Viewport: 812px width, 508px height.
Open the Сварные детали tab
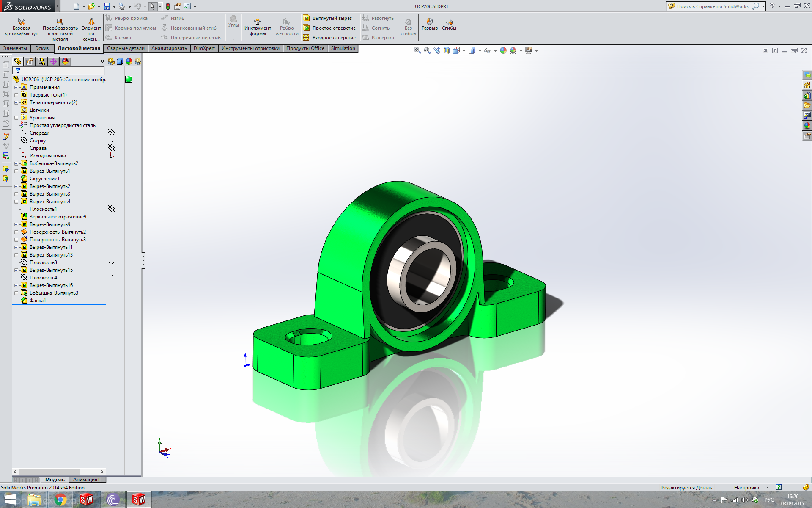point(126,48)
